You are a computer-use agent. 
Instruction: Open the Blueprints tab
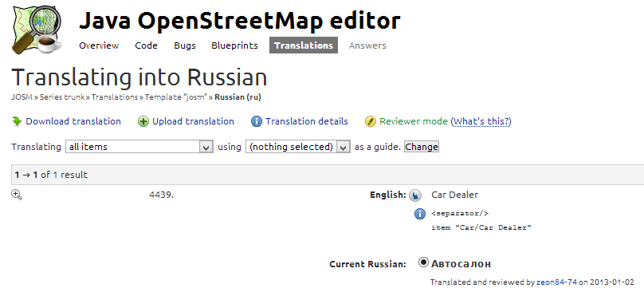tap(234, 45)
